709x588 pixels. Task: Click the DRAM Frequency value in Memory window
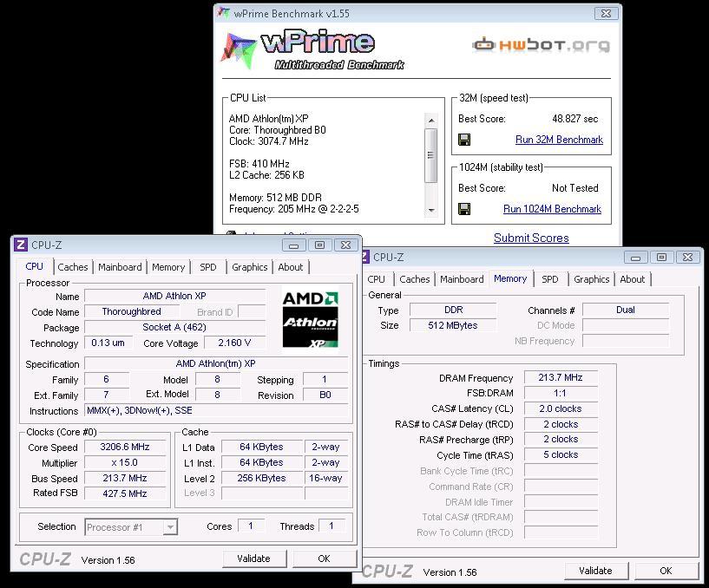[x=561, y=377]
